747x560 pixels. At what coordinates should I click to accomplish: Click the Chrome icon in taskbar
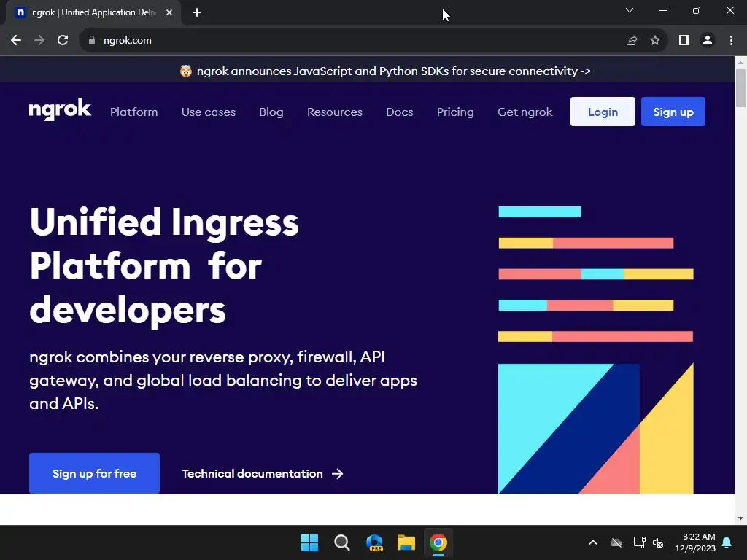438,542
